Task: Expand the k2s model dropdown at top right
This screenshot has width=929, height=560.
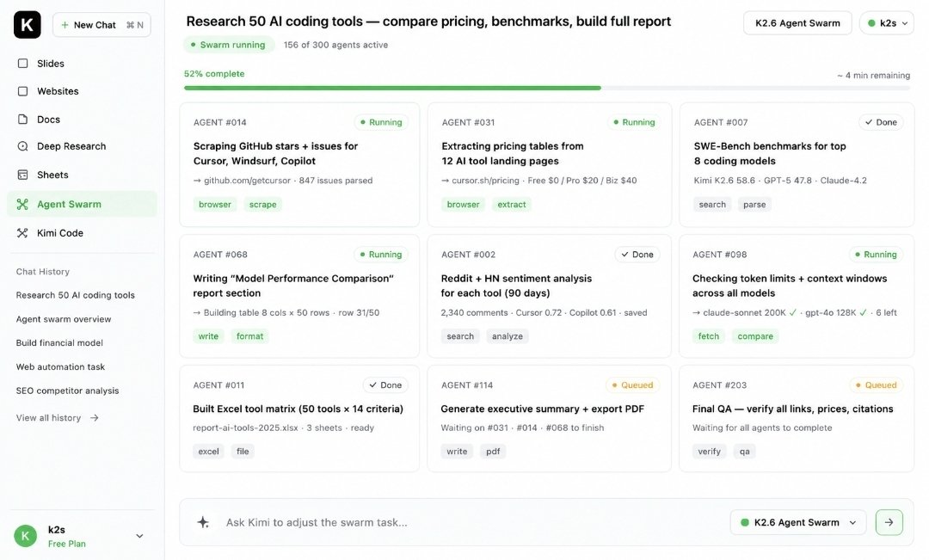Action: (x=887, y=23)
